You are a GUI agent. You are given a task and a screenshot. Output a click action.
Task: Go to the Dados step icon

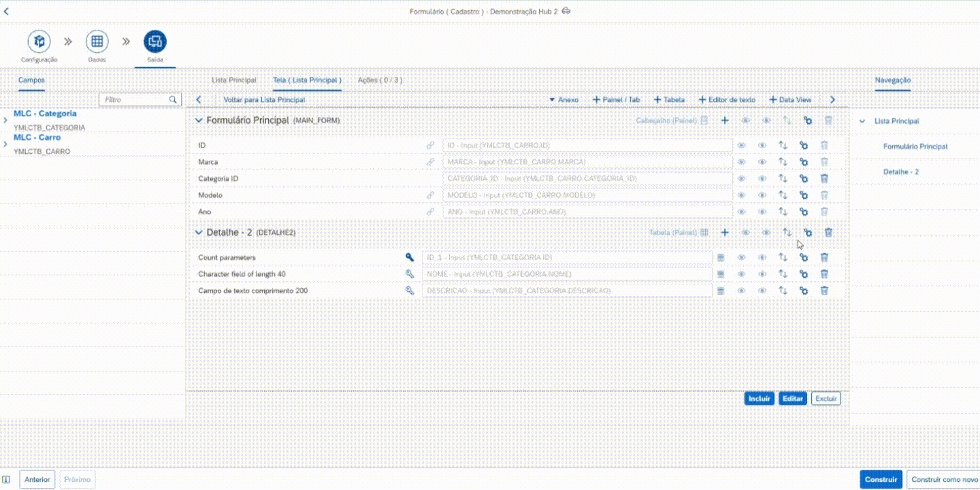pos(97,42)
